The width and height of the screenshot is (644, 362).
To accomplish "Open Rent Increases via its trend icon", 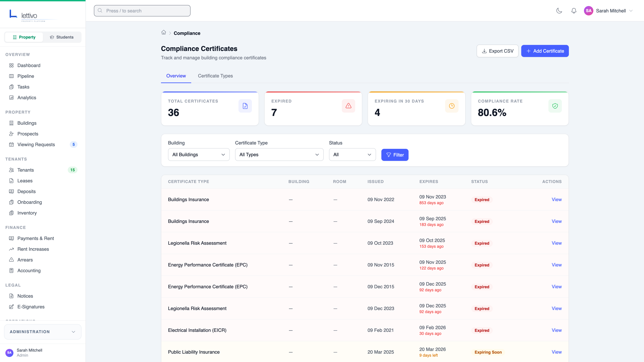I will [x=12, y=249].
